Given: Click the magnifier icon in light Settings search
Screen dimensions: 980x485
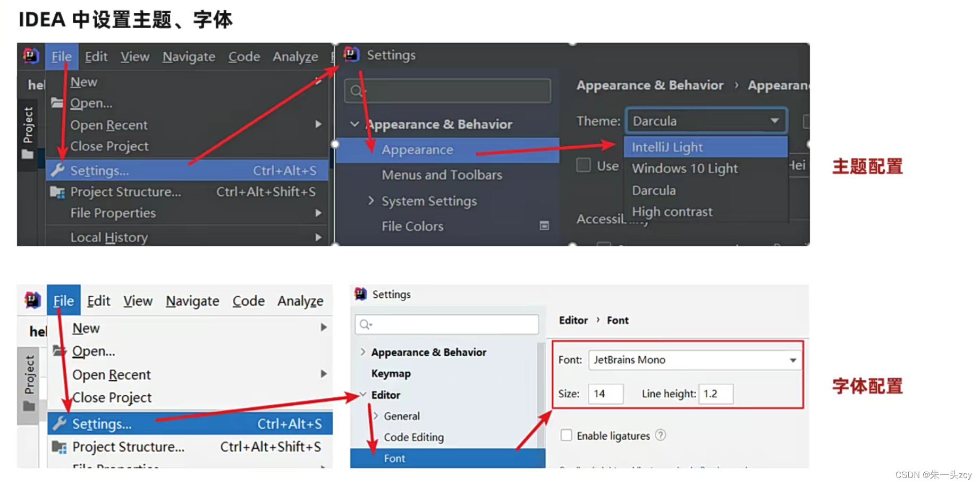Looking at the screenshot, I should (366, 324).
